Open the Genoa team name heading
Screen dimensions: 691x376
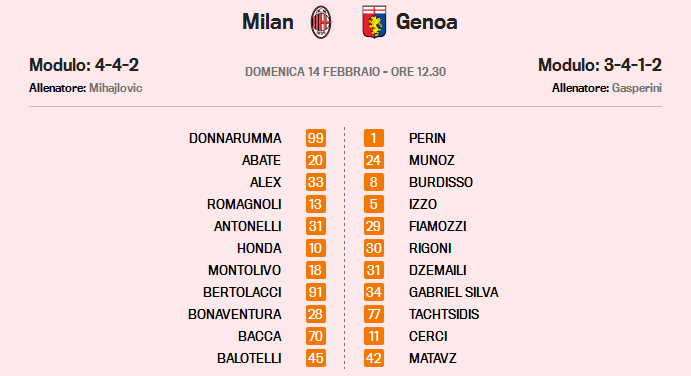point(427,22)
